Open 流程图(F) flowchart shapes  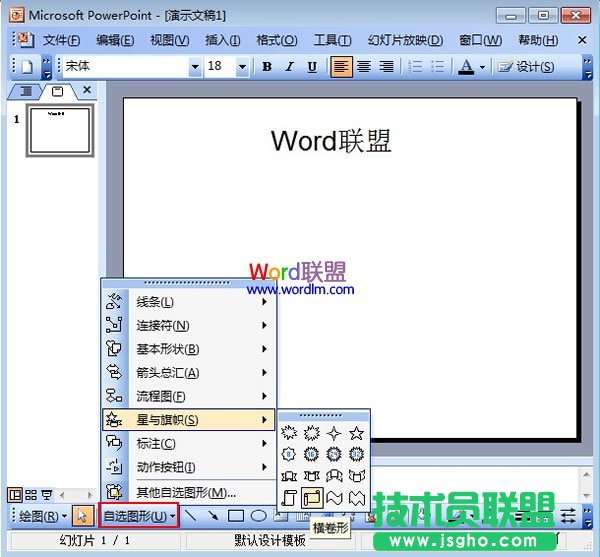(189, 396)
